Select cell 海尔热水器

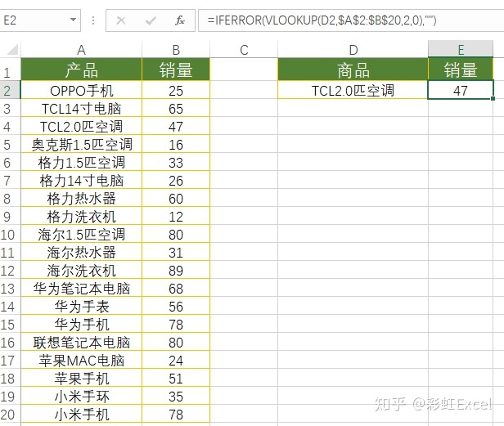[81, 252]
